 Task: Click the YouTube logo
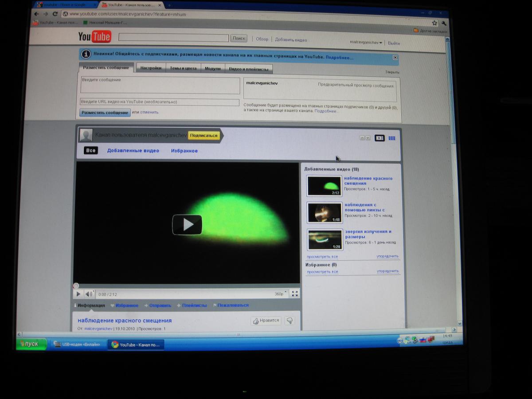tap(94, 36)
